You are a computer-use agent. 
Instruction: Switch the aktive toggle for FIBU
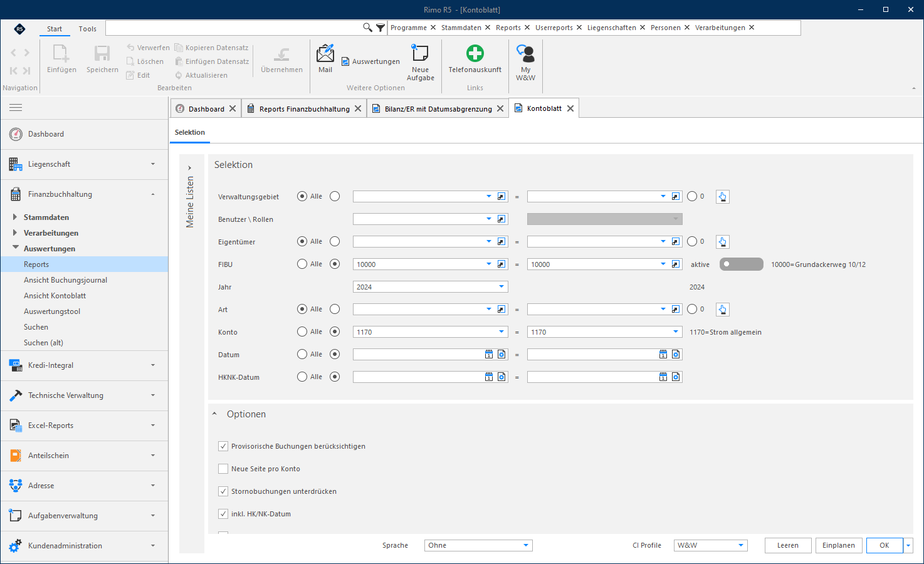[x=742, y=264]
